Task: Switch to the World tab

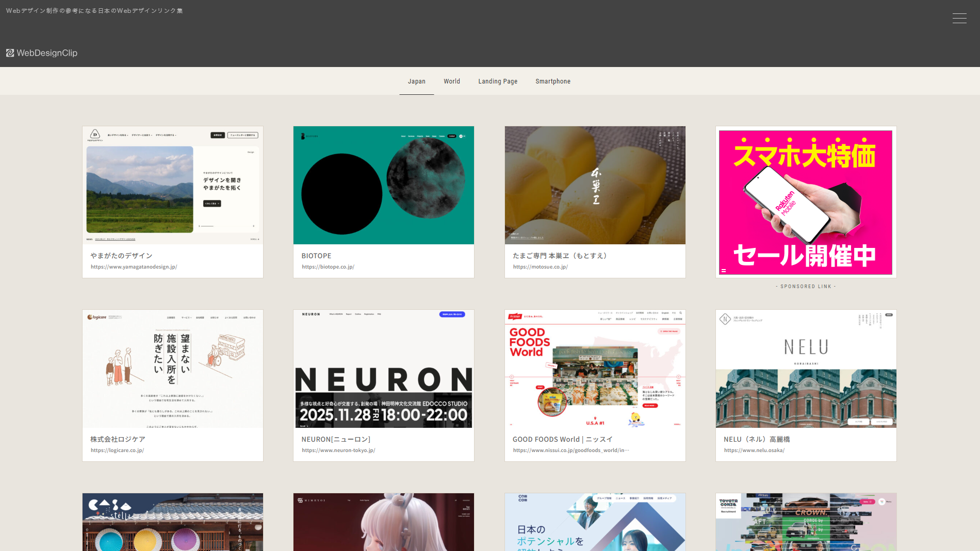Action: pyautogui.click(x=452, y=81)
